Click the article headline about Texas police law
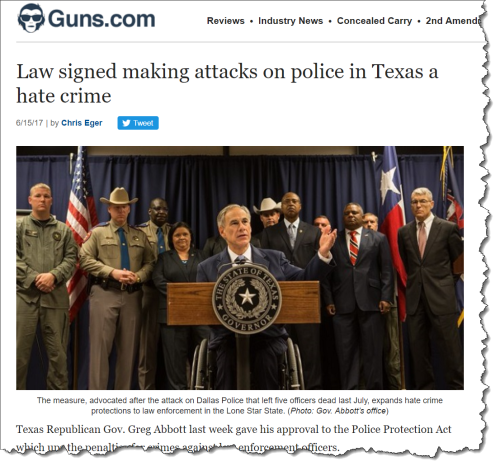Image resolution: width=500 pixels, height=466 pixels. tap(227, 83)
